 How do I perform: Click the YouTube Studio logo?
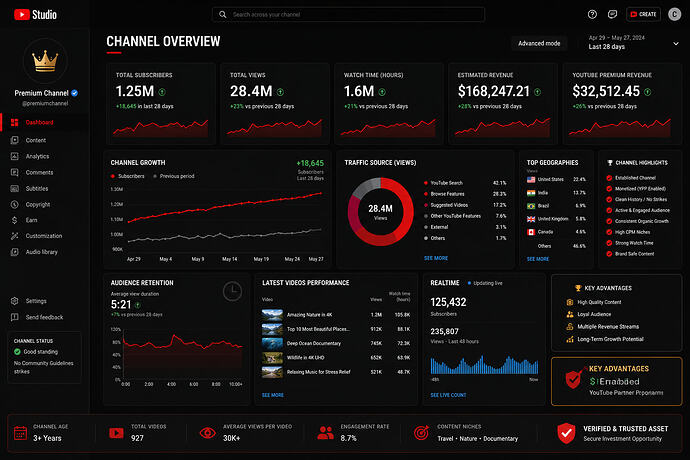(x=35, y=15)
